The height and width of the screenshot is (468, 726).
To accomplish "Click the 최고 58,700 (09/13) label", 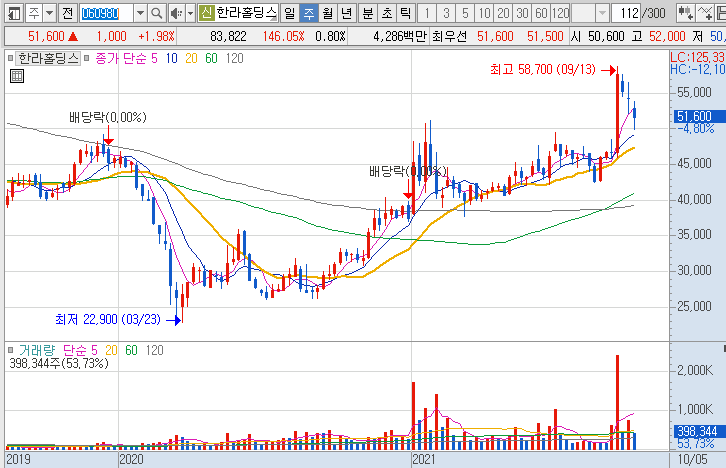I will pos(543,70).
